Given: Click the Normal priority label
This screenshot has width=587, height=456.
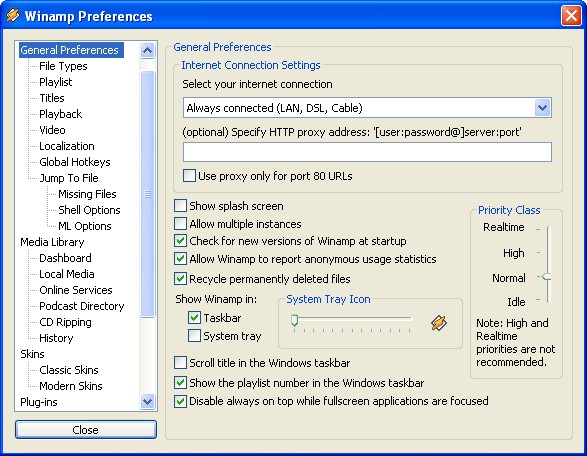Looking at the screenshot, I should [x=509, y=278].
